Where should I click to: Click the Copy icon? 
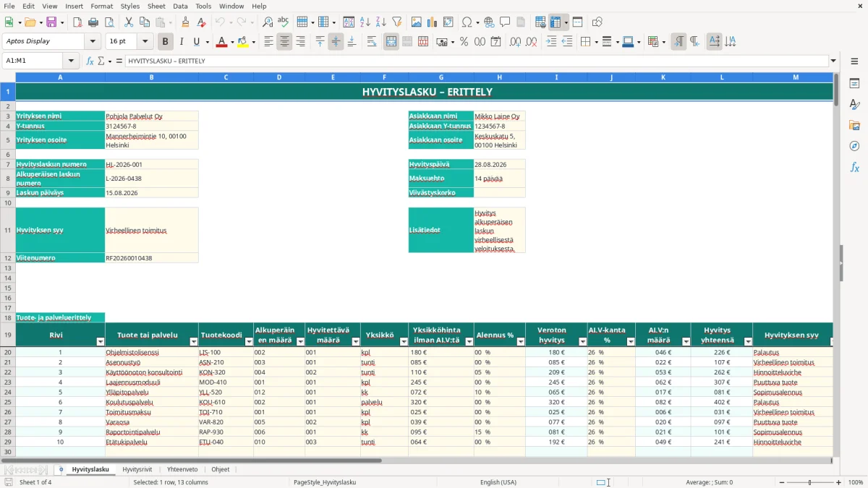(x=145, y=22)
